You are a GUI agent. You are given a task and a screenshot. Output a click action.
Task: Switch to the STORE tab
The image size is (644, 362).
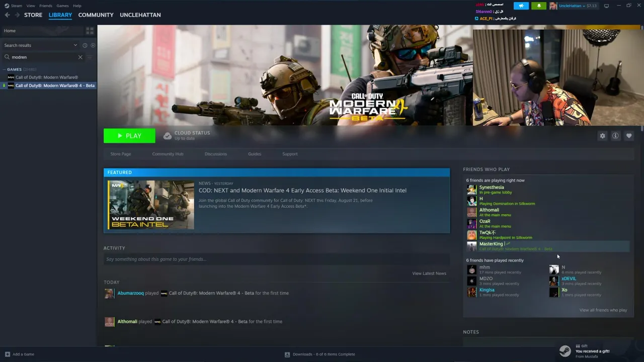(33, 15)
